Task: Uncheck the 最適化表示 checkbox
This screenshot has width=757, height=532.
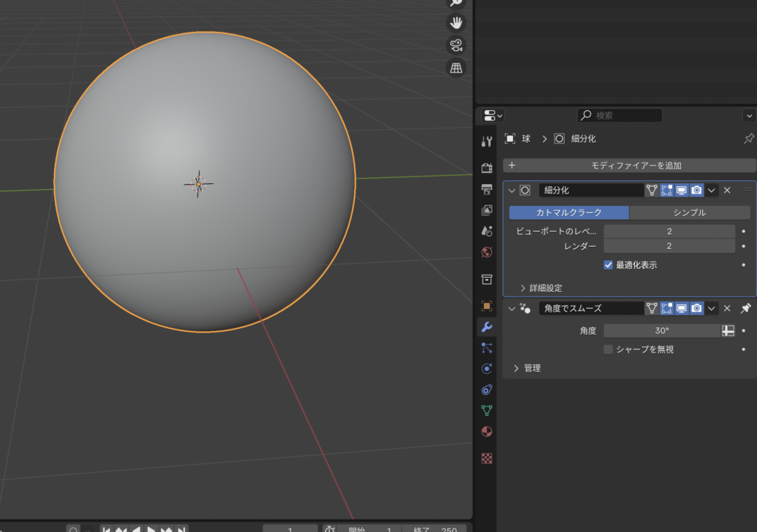Action: pos(608,265)
